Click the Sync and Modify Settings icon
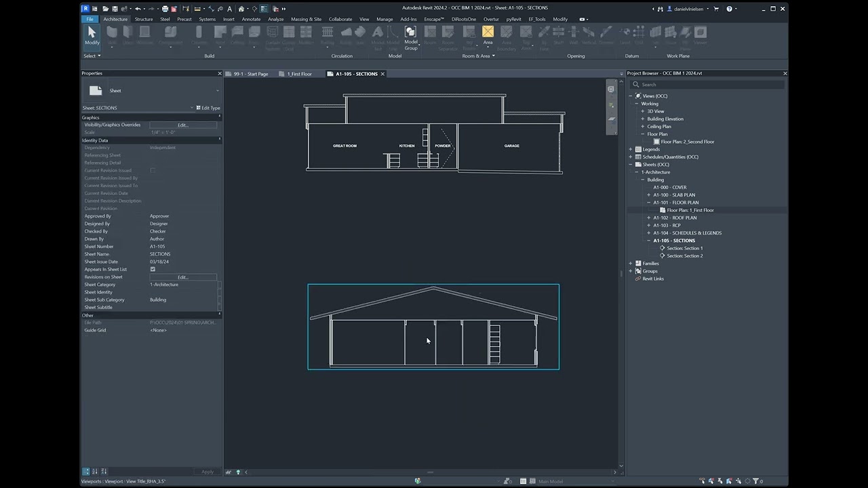Image resolution: width=868 pixels, height=488 pixels. click(x=124, y=9)
